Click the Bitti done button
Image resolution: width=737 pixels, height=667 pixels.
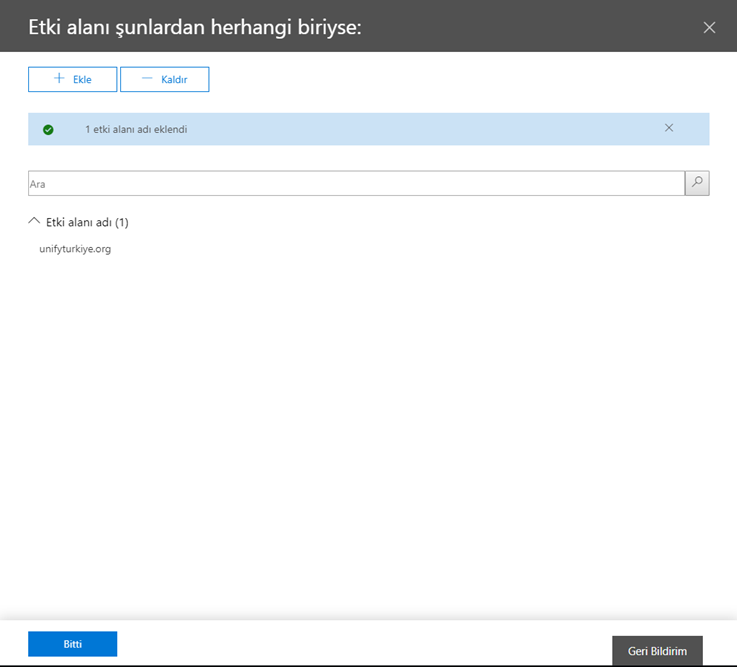click(72, 644)
